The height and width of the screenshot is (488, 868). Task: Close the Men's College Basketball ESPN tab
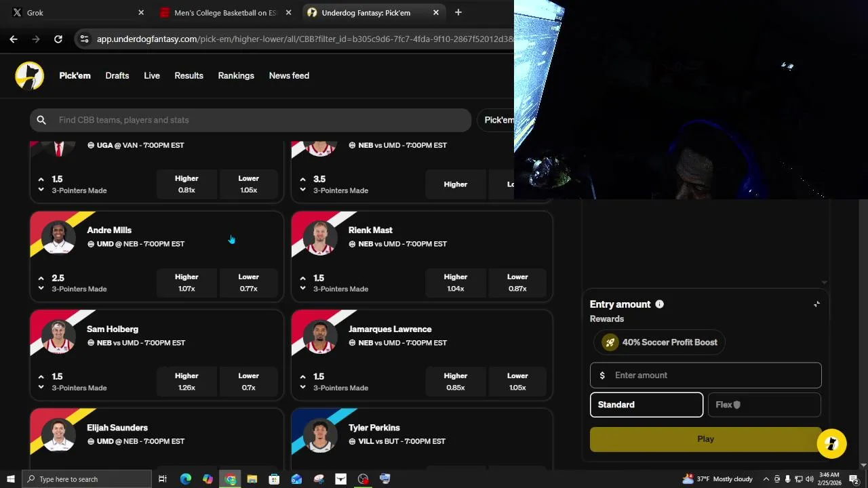(288, 12)
